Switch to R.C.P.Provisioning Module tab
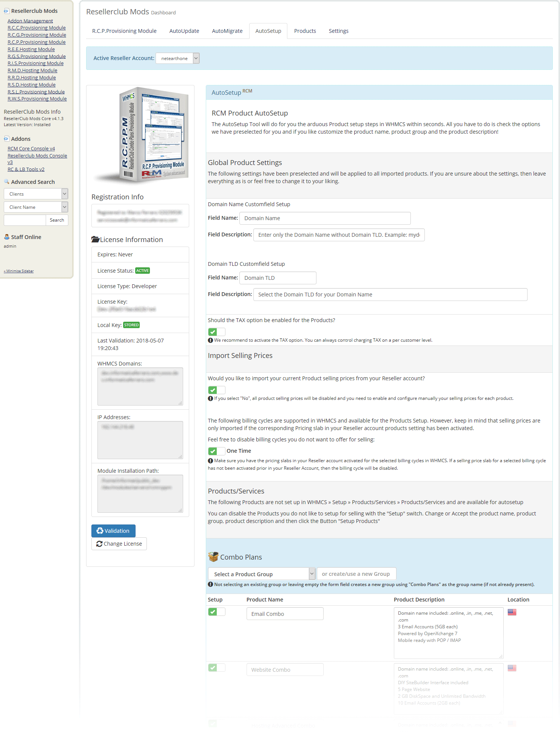The image size is (560, 745). [124, 31]
